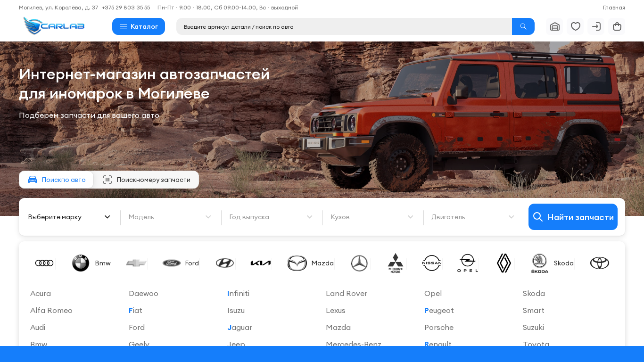Viewport: 644px width, 362px height.
Task: Select the Ford oval logo
Action: click(172, 263)
